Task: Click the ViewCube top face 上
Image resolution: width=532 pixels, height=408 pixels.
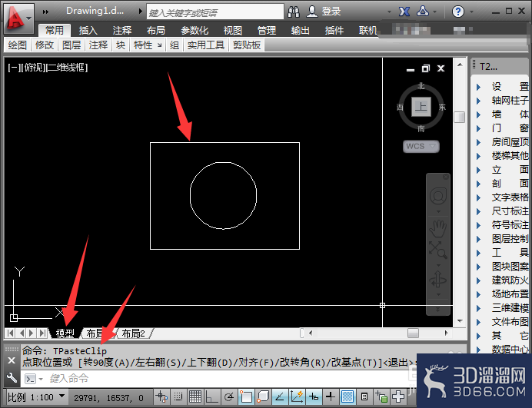Action: (421, 107)
